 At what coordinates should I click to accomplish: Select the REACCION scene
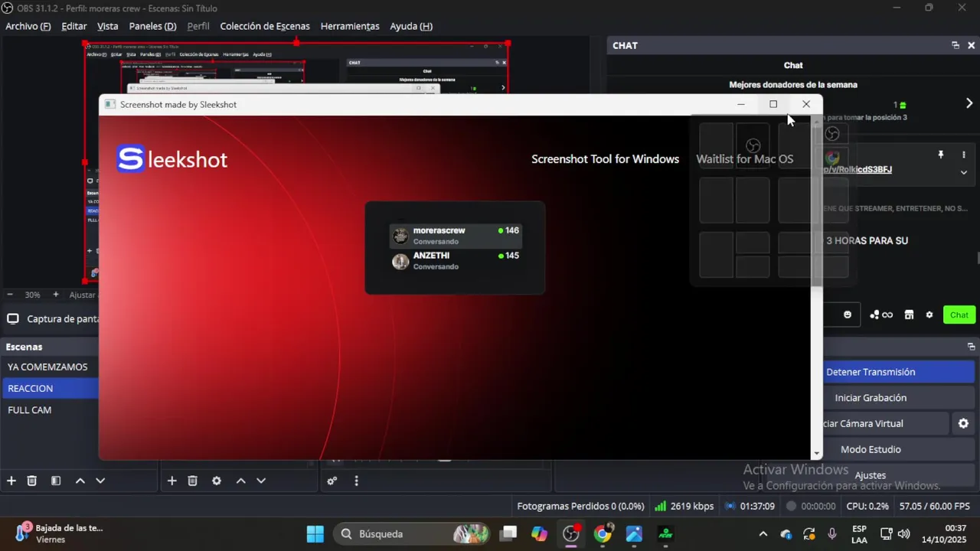point(51,388)
